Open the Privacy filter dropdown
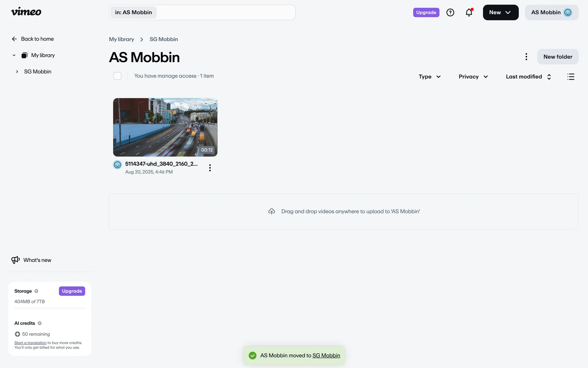588x368 pixels. point(473,77)
